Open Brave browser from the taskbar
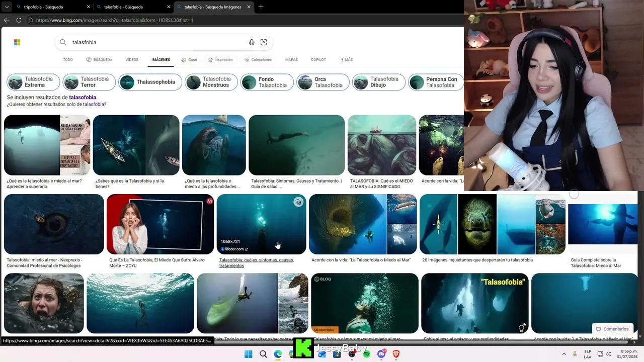Screen dimensions: 644x362 [396, 354]
